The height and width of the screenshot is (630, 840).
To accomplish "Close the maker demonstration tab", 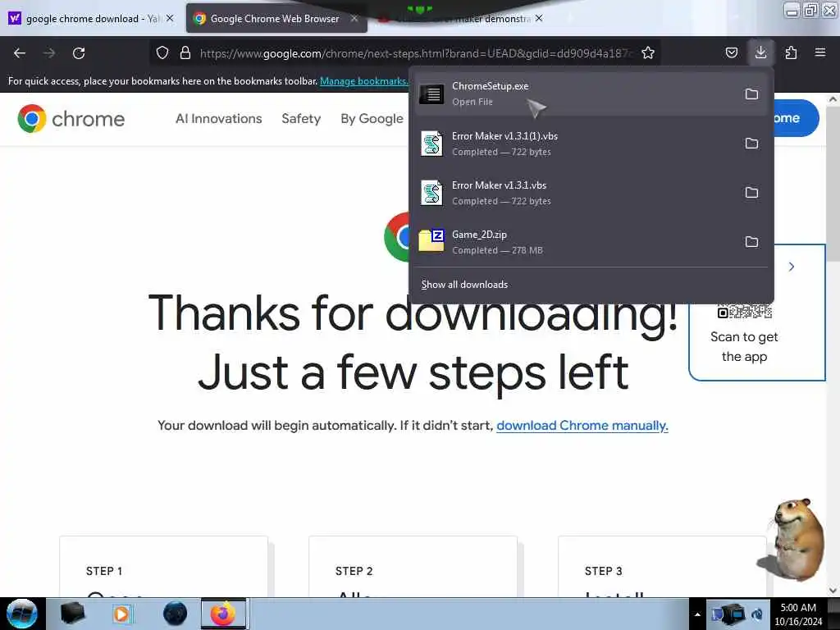I will (539, 18).
